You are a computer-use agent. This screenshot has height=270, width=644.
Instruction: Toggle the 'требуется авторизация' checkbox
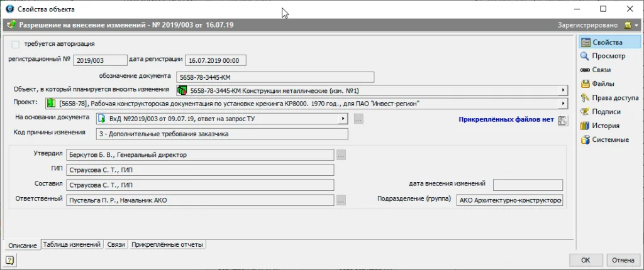(15, 44)
